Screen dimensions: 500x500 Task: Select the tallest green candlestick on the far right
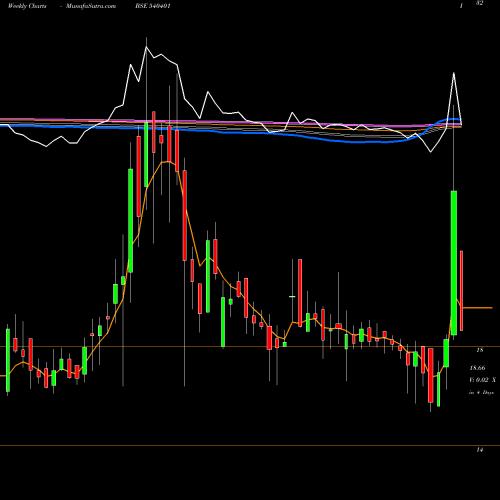[x=454, y=263]
